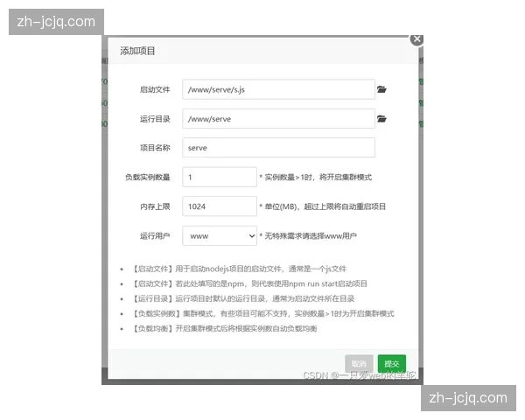
Task: Click the 运行目录 label
Action: pyautogui.click(x=155, y=119)
